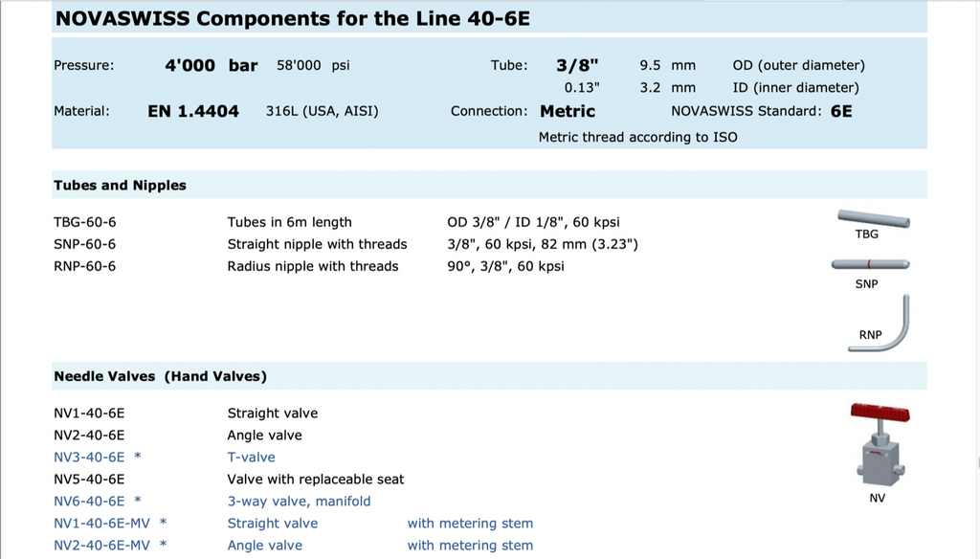This screenshot has width=980, height=559.
Task: Click the EN 1.4404 material value
Action: [193, 111]
